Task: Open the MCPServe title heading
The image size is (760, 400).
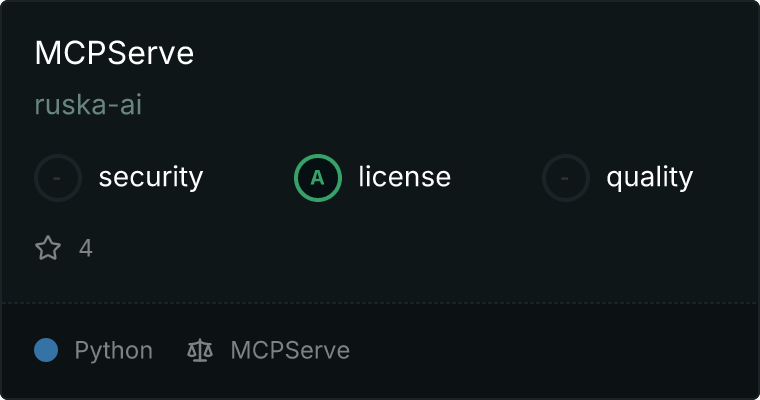Action: click(114, 53)
